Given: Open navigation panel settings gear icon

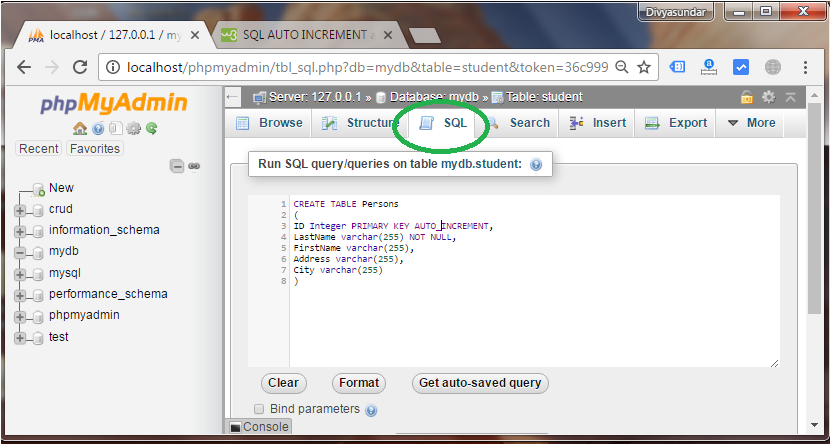Looking at the screenshot, I should [x=134, y=128].
